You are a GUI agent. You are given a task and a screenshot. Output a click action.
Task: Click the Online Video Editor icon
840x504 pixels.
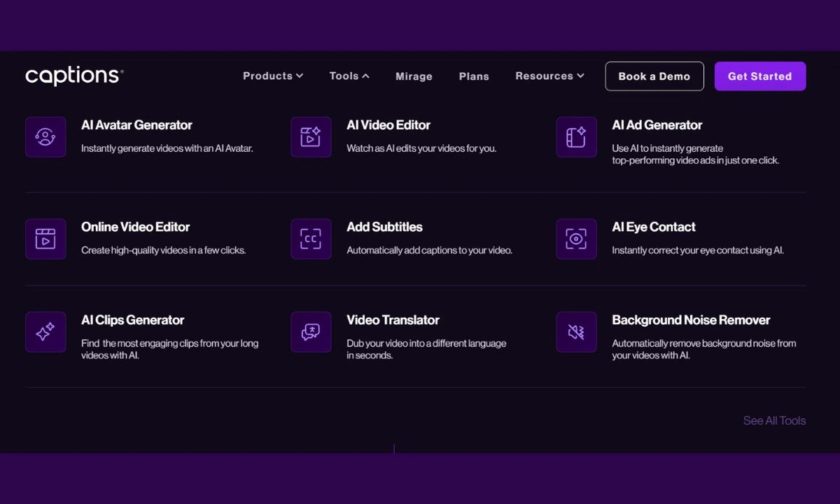(x=45, y=239)
